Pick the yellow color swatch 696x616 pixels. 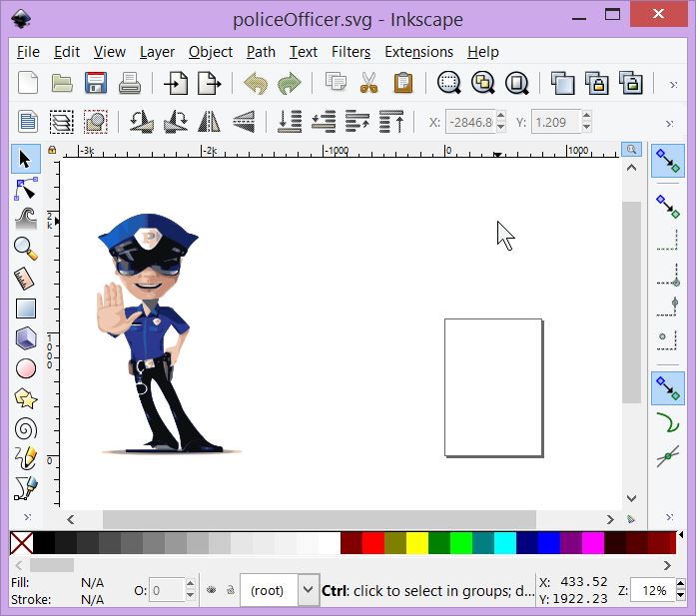(417, 543)
